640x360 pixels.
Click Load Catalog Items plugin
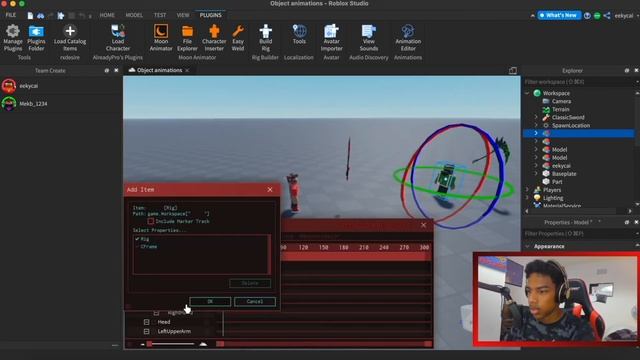(70, 38)
